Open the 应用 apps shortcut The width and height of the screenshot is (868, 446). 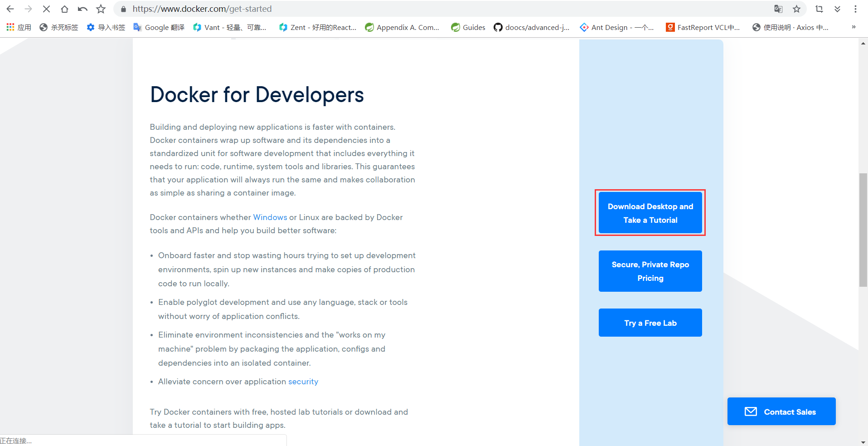pos(19,27)
